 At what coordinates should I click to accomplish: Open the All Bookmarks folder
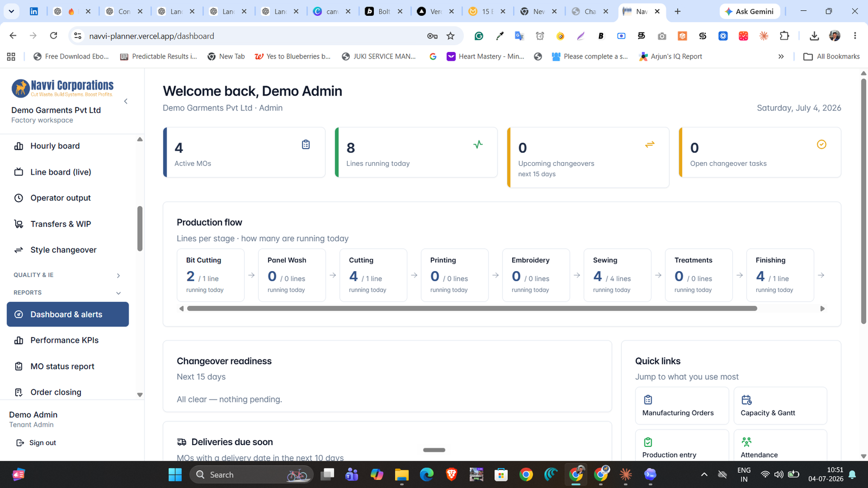tap(832, 56)
